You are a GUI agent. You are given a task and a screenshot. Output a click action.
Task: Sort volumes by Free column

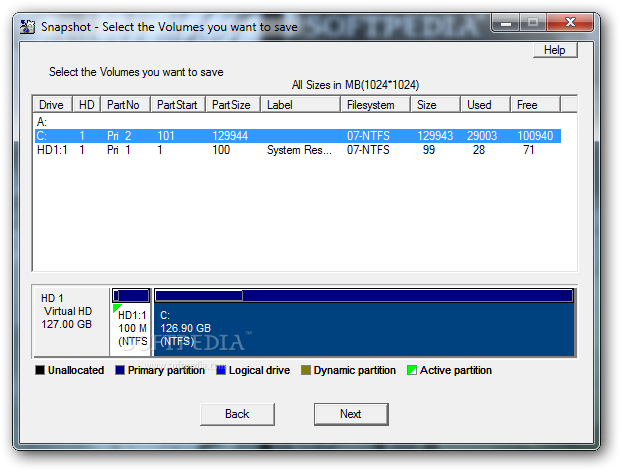534,105
